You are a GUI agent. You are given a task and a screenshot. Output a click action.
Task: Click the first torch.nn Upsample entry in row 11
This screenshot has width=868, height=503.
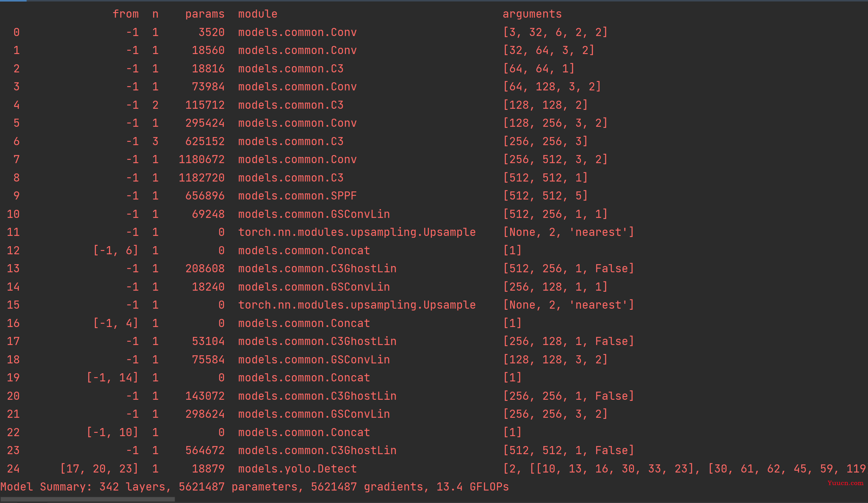point(357,232)
